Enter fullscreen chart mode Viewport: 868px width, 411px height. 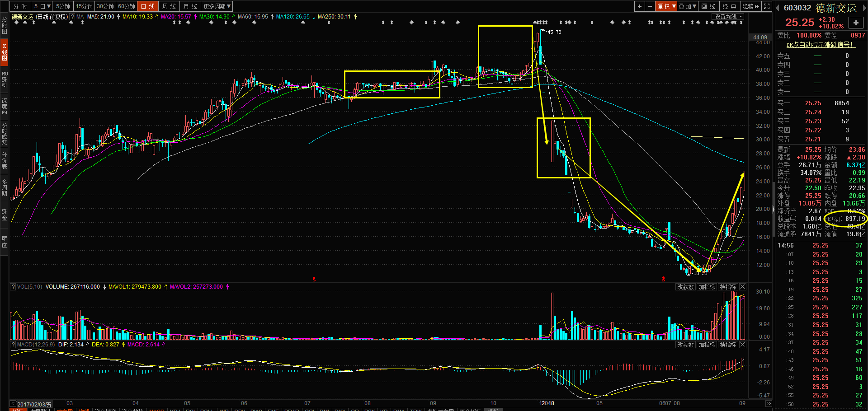click(767, 6)
